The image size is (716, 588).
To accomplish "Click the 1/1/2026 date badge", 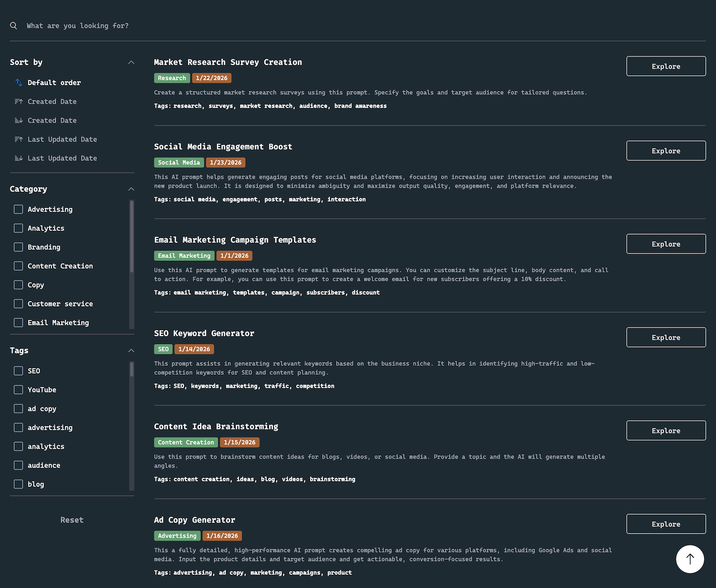I will pos(235,256).
